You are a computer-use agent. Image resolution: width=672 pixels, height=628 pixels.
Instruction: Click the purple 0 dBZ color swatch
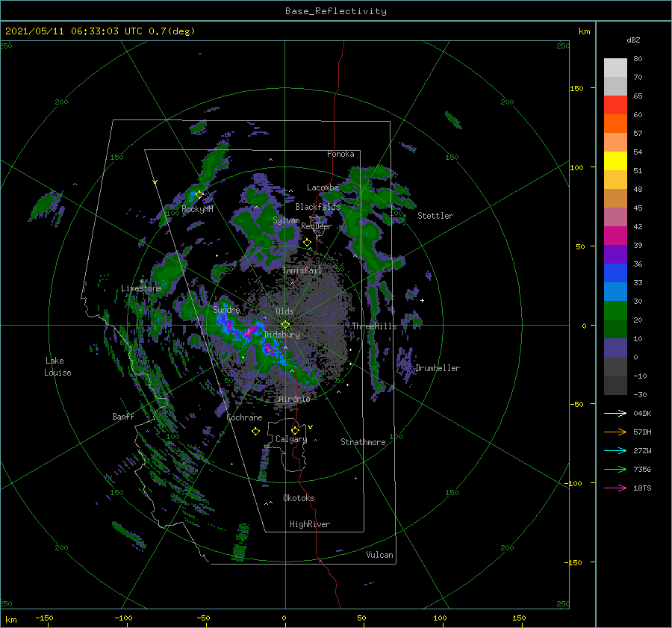coord(615,348)
